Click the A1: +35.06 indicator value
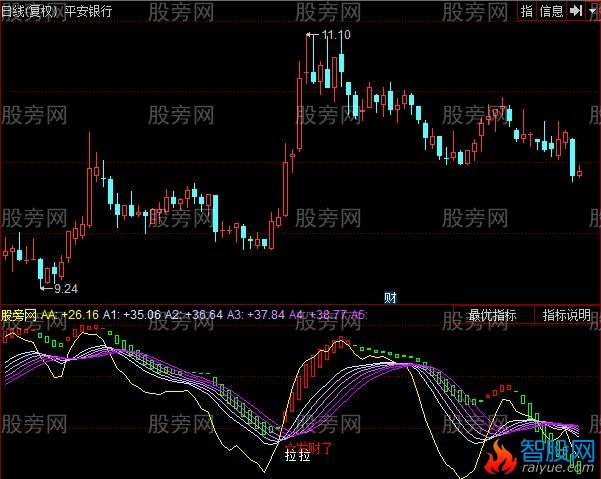The height and width of the screenshot is (479, 601). click(x=132, y=315)
